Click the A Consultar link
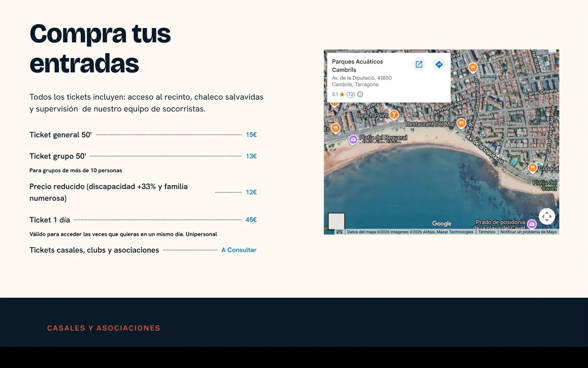 pos(239,250)
